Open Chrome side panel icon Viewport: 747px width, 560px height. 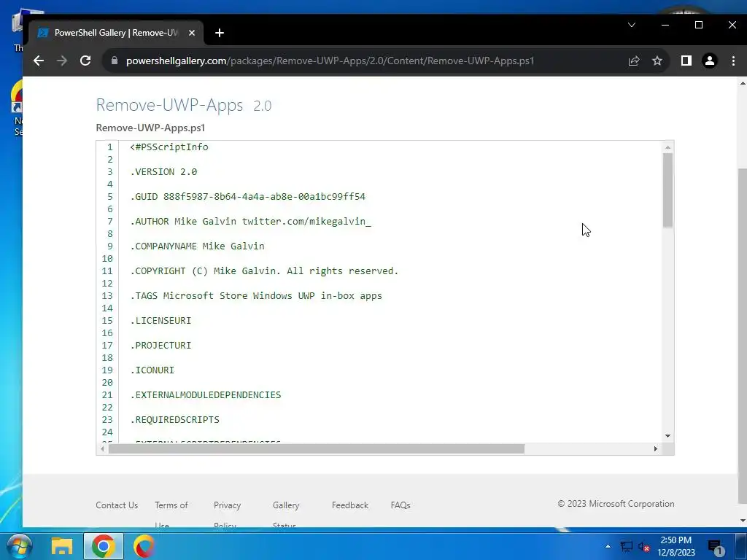click(x=686, y=61)
